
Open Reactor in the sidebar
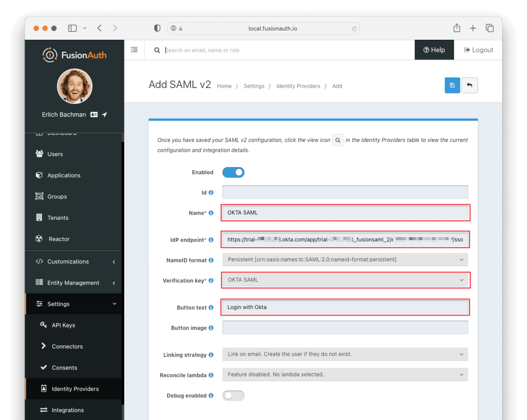(73, 239)
